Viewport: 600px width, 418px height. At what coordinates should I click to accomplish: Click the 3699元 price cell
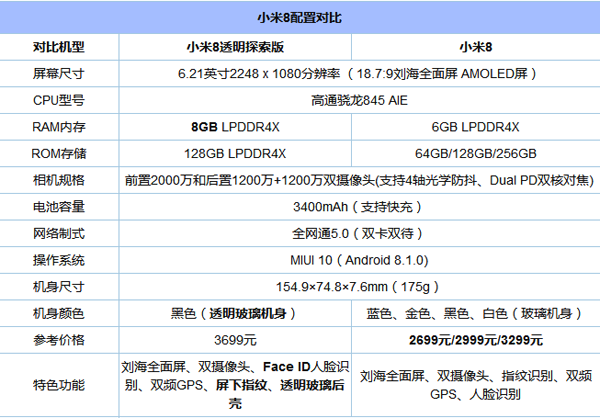[235, 340]
